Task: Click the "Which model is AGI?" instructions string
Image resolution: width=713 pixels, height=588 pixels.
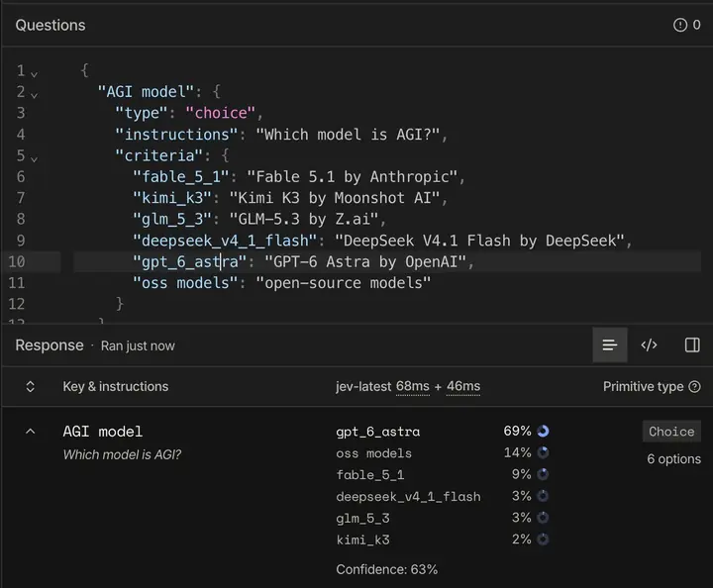Action: pyautogui.click(x=348, y=135)
